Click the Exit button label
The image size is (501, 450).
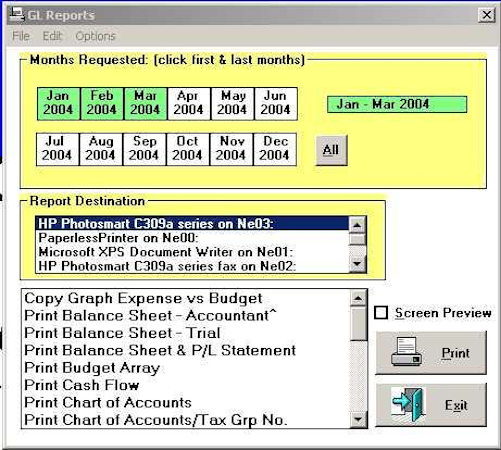pos(456,405)
